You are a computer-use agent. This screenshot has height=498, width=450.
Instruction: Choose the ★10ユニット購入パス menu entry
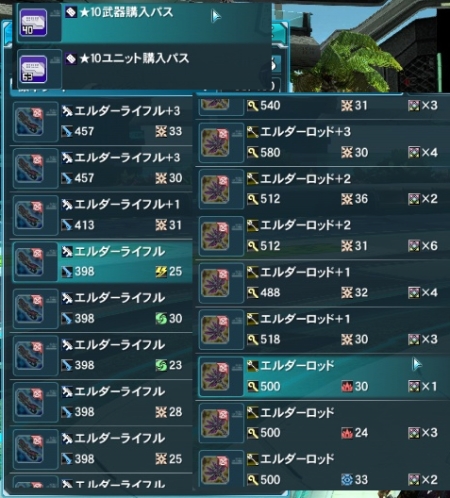[x=144, y=69]
